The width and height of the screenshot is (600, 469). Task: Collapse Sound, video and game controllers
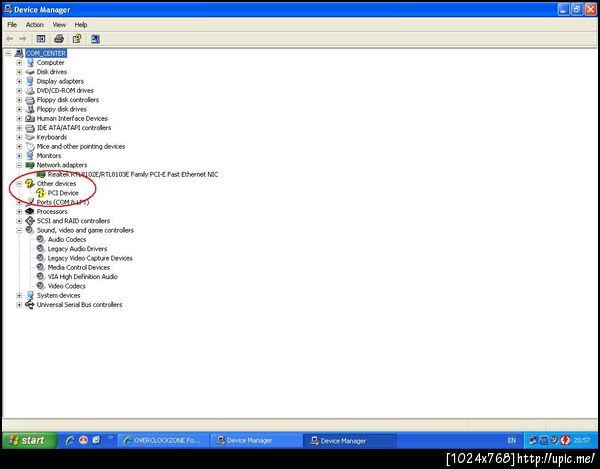click(x=19, y=230)
